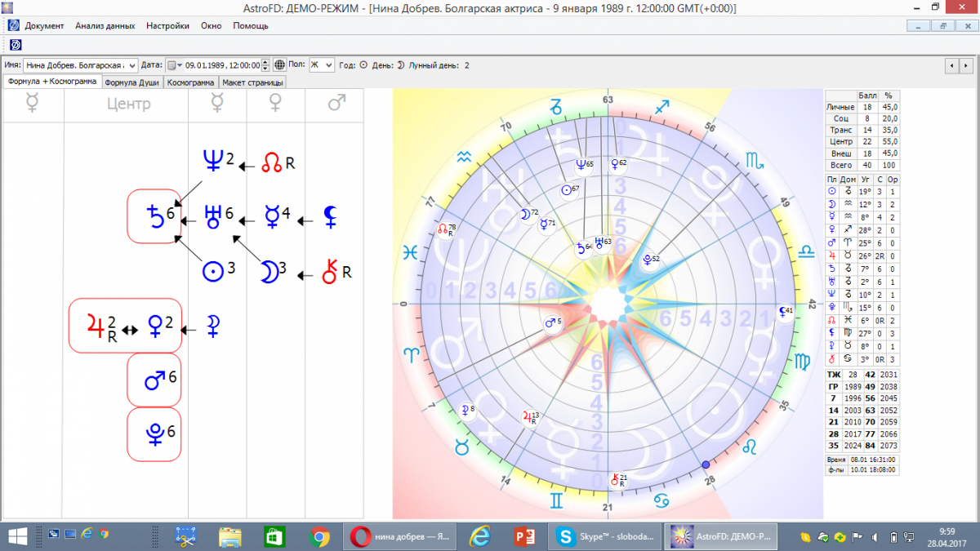This screenshot has height=551, width=980.
Task: Switch to the Формула Души tab
Action: coord(131,82)
